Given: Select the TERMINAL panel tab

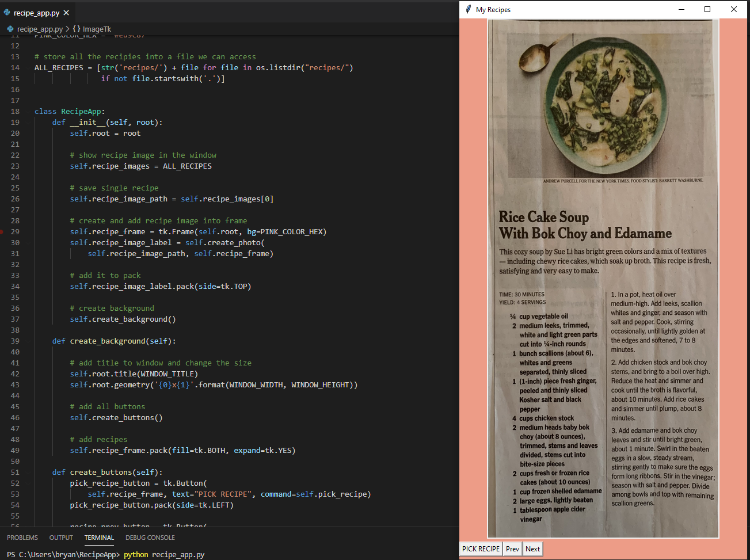Looking at the screenshot, I should pos(99,538).
